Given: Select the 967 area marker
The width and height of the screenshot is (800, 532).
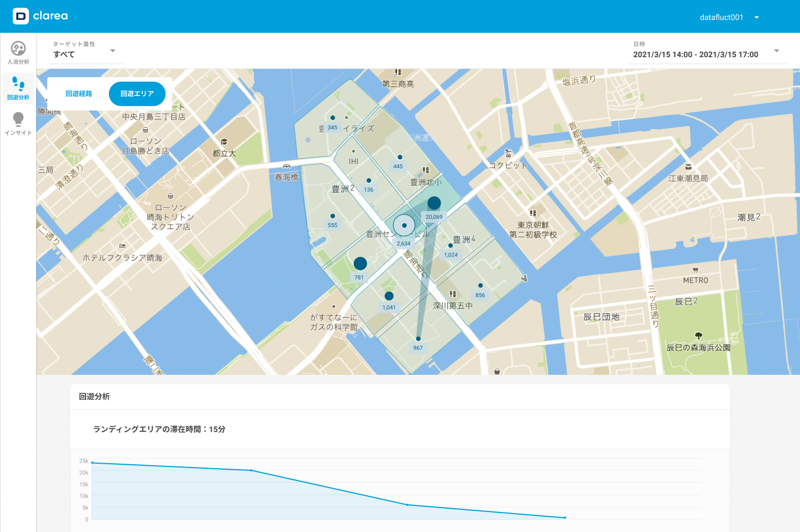Looking at the screenshot, I should 418,338.
